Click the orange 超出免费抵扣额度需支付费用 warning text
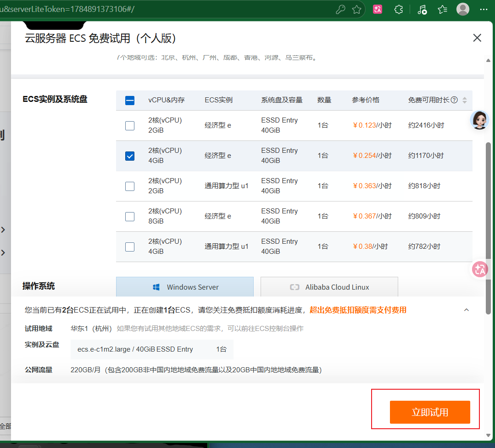The height and width of the screenshot is (448, 495). (x=358, y=310)
